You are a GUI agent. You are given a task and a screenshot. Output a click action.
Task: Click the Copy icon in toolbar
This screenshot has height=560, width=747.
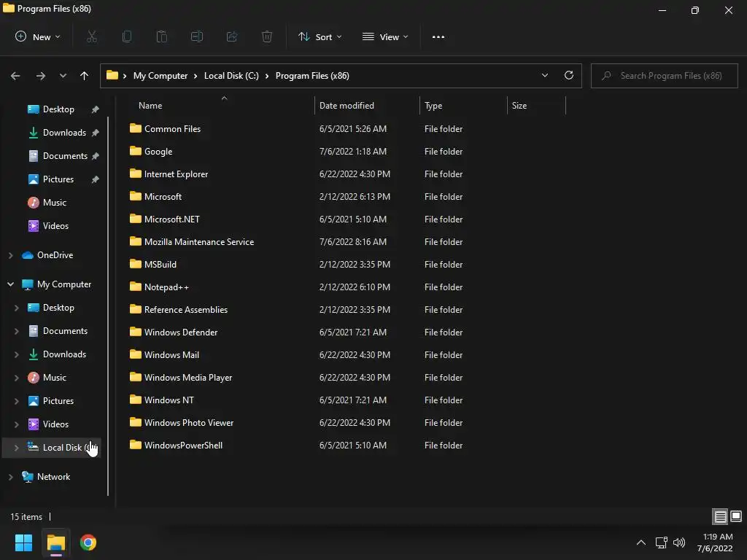coord(127,36)
